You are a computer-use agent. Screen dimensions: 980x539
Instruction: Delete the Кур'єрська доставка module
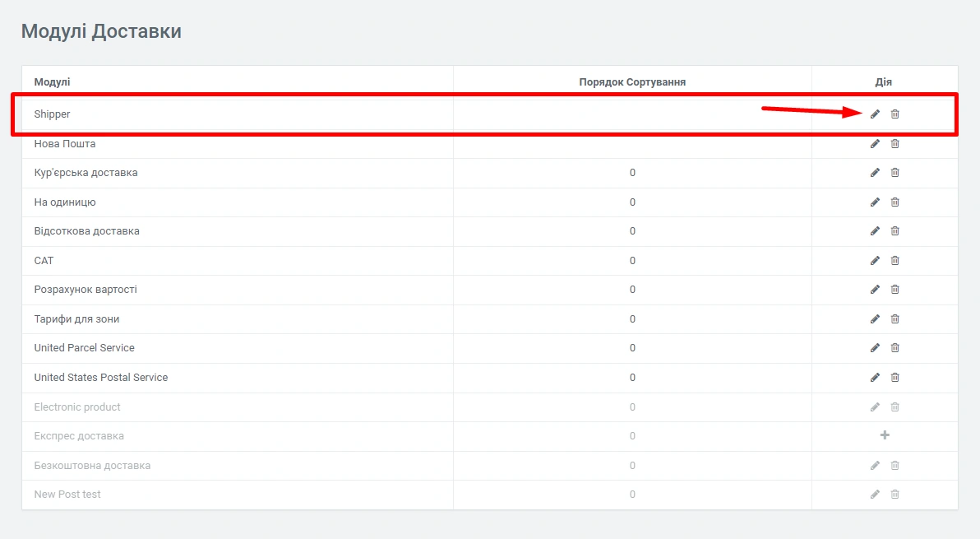895,173
